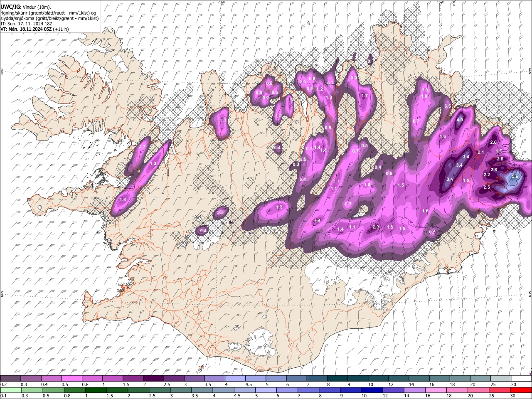The image size is (532, 399).
Task: Pick the grey-blue rain swatch starting at 4
Action: [x=224, y=390]
